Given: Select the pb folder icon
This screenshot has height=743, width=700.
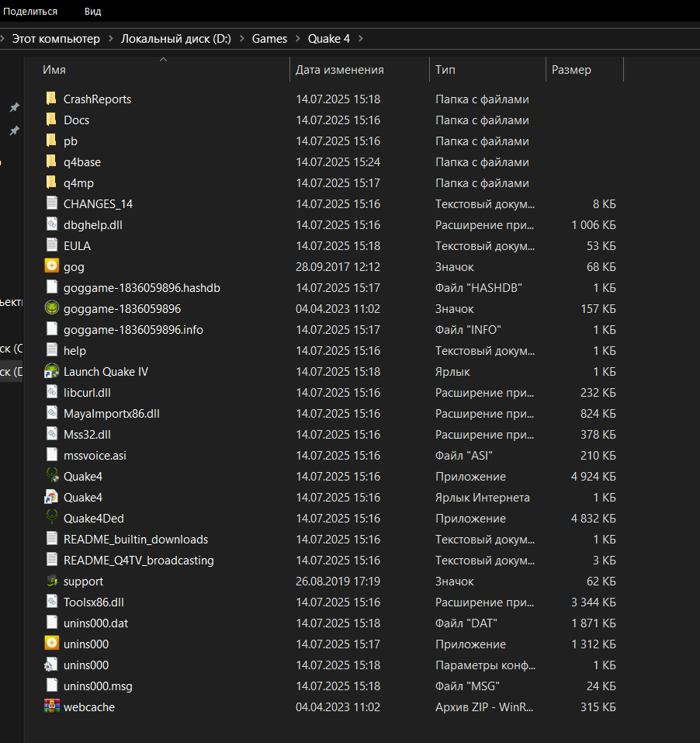Looking at the screenshot, I should pos(51,141).
